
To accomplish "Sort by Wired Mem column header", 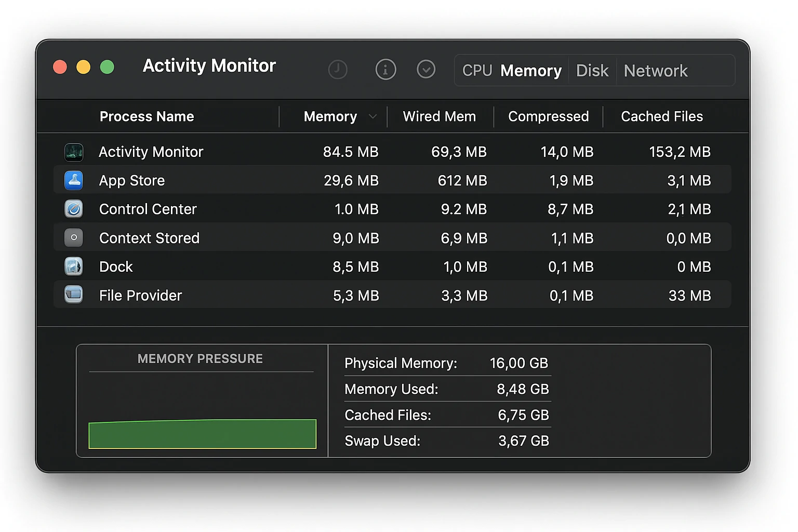I will (x=440, y=116).
